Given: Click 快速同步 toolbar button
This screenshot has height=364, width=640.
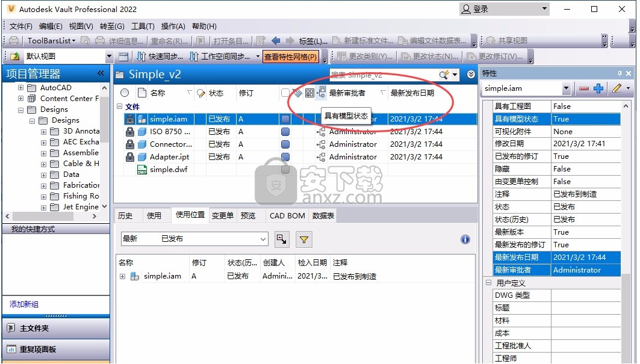Looking at the screenshot, I should click(160, 57).
